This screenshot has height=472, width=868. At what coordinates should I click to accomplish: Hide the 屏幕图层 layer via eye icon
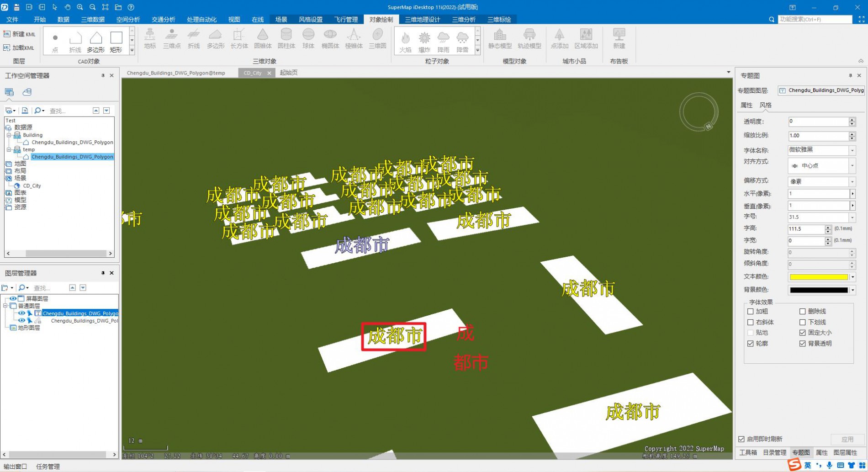[13, 298]
